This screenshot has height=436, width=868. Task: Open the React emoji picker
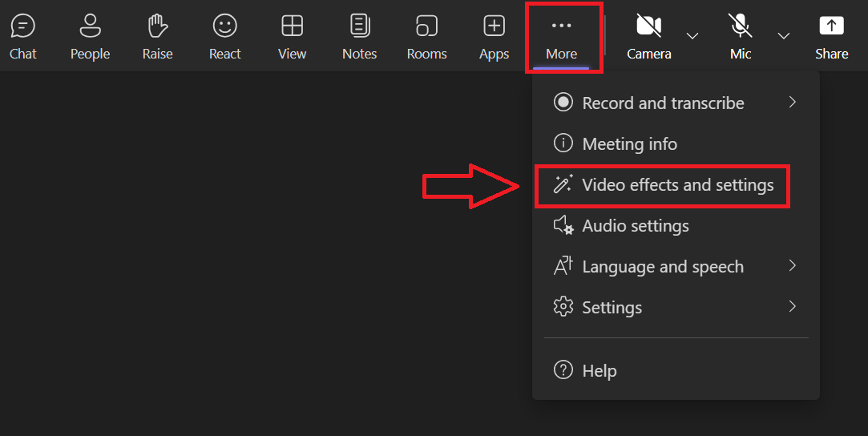coord(224,37)
